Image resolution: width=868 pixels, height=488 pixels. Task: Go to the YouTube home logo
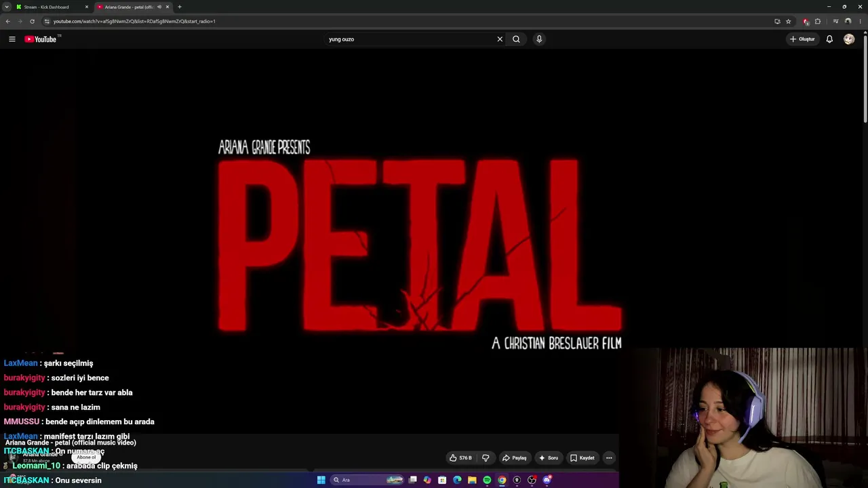(41, 39)
